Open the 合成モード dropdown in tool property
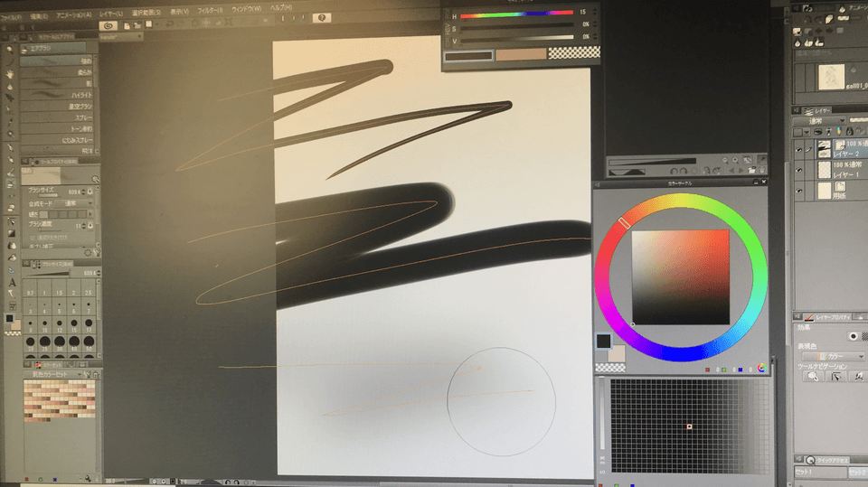The height and width of the screenshot is (487, 868). (73, 203)
